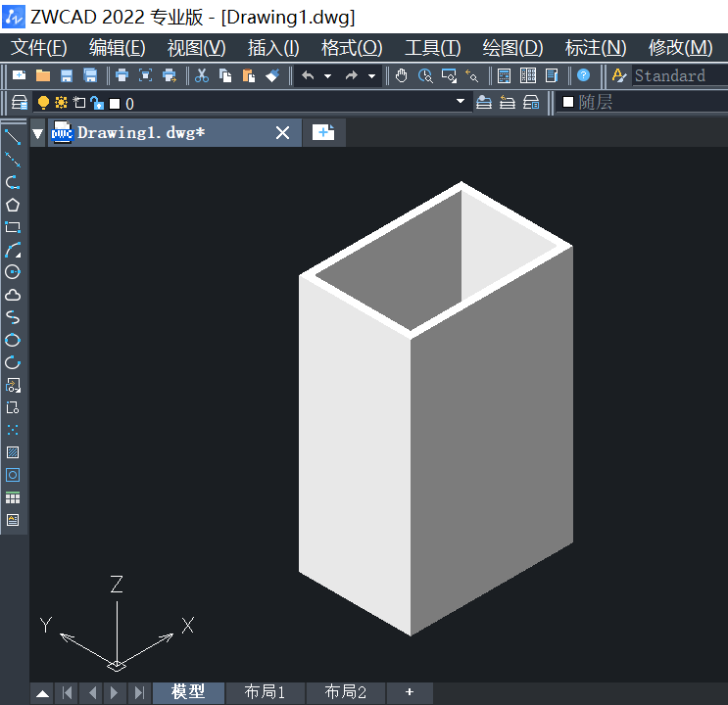This screenshot has height=705, width=728.
Task: Cut selection with the scissors icon
Action: 202,75
